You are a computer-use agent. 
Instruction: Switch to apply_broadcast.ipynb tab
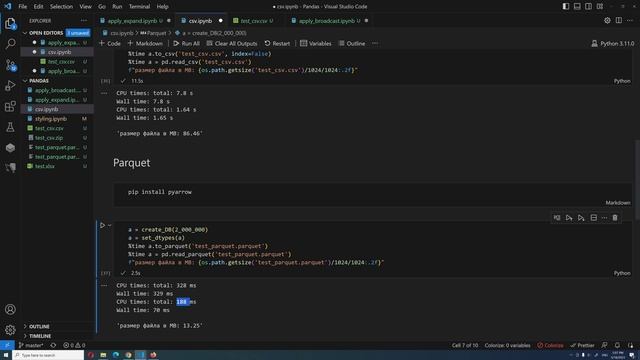click(329, 20)
